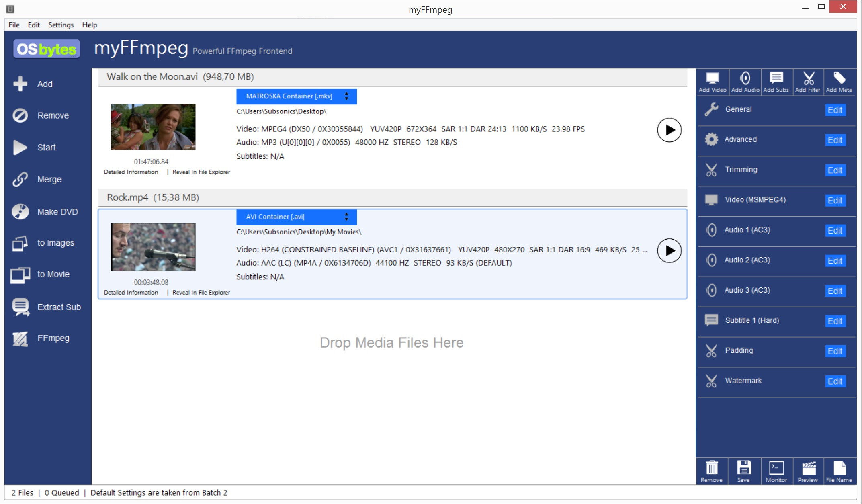This screenshot has width=862, height=504.
Task: Edit the Video (MSMPEG4) settings
Action: pos(835,201)
